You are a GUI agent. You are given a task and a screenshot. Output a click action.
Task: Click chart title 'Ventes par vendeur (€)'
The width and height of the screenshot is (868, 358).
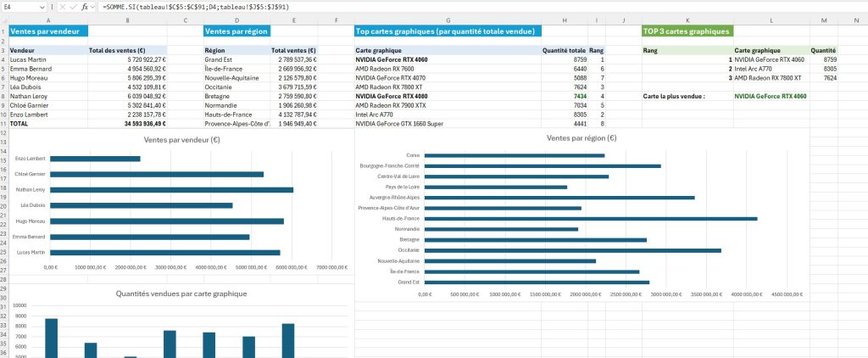tap(181, 140)
